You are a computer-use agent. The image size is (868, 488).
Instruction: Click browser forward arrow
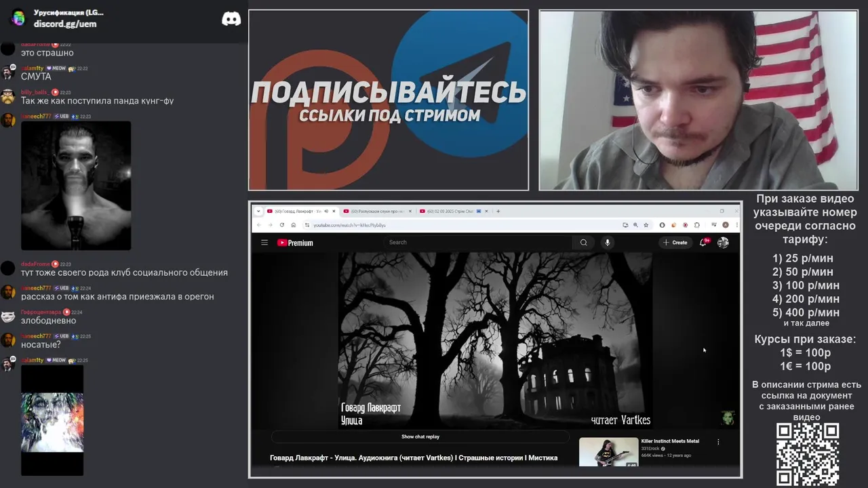(x=270, y=225)
